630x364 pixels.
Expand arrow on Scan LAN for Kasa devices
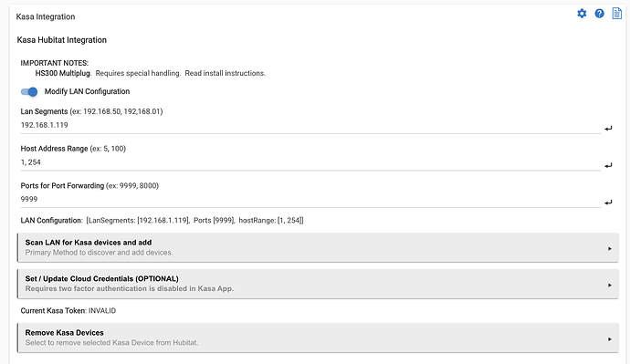point(610,249)
